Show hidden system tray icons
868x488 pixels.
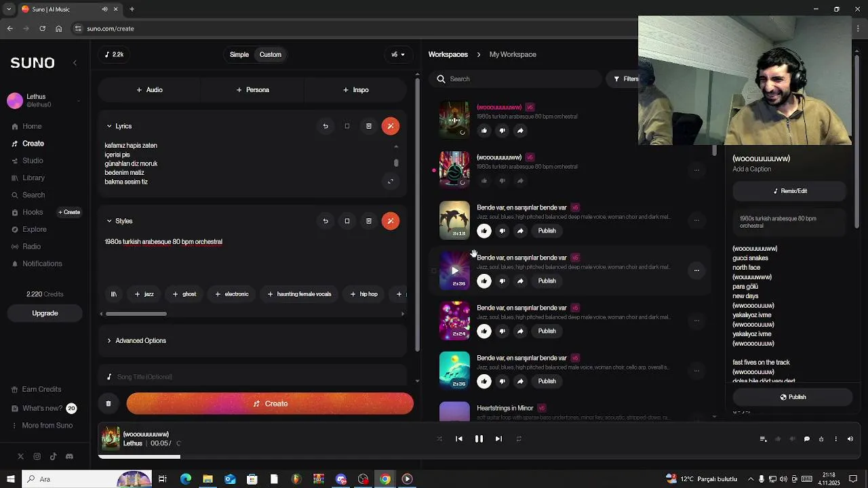(750, 479)
